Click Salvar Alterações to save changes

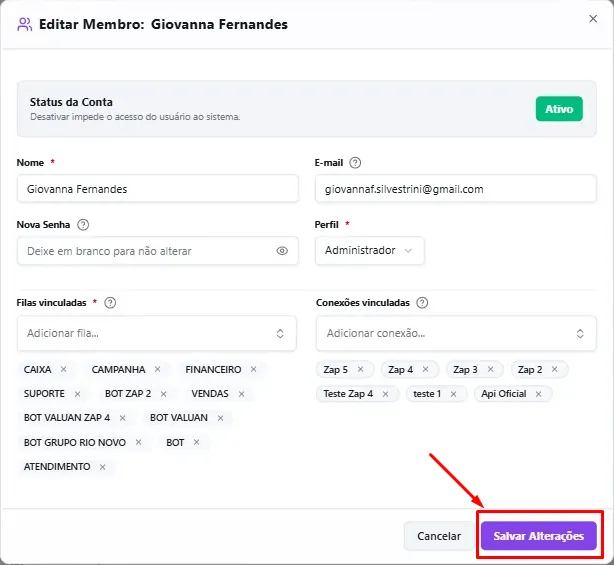[538, 536]
